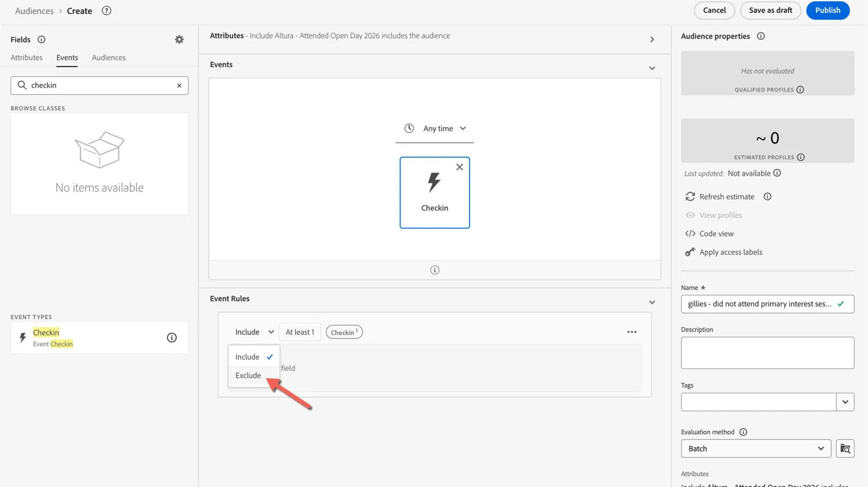Remove the Checkin card from canvas
This screenshot has height=487, width=868.
[460, 167]
